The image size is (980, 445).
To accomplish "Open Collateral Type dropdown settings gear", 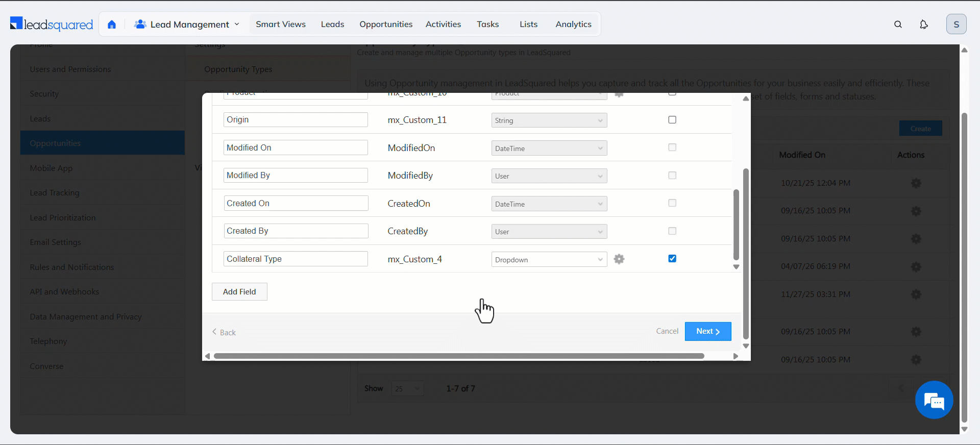I will (619, 259).
